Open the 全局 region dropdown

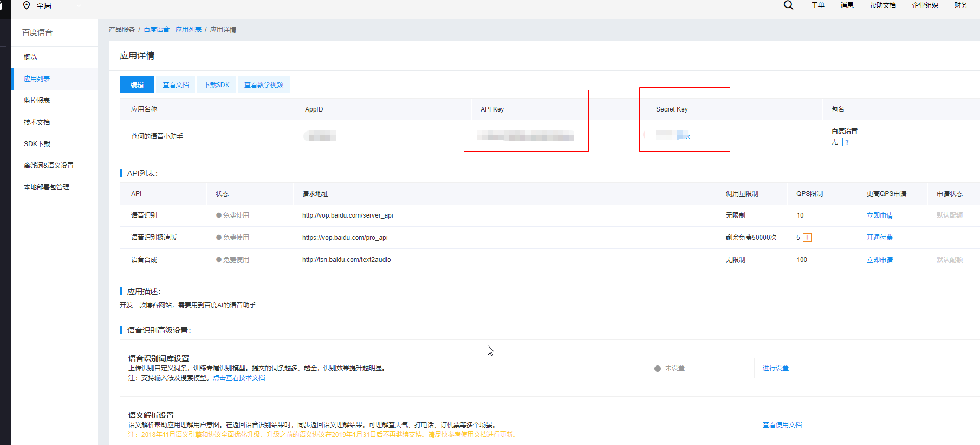[x=51, y=6]
